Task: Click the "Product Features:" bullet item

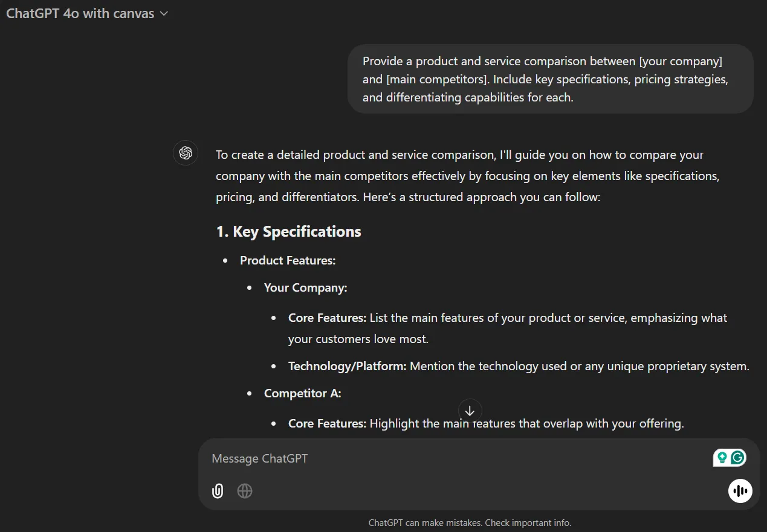Action: [x=288, y=260]
